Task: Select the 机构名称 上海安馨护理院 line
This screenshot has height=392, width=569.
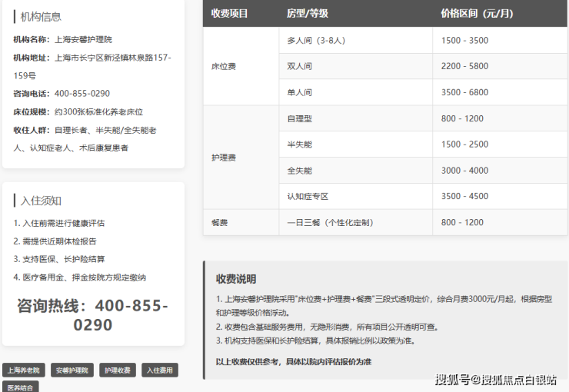Action: (63, 39)
